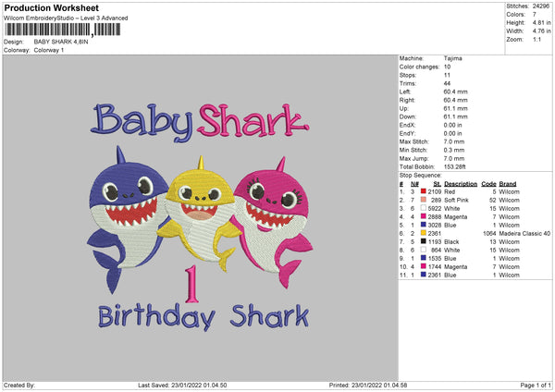This screenshot has height=392, width=555.
Task: Click the "Printed: 23/01/2022 01.04.58" footer
Action: (368, 386)
